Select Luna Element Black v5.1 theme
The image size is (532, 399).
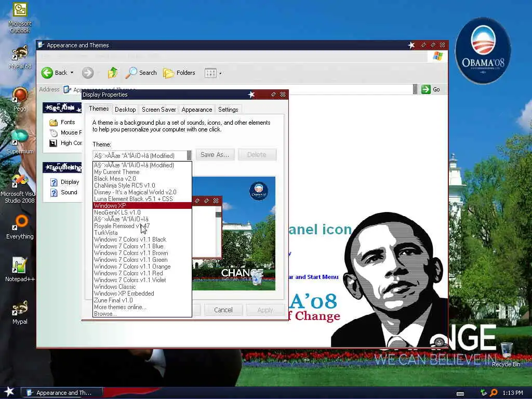142,199
